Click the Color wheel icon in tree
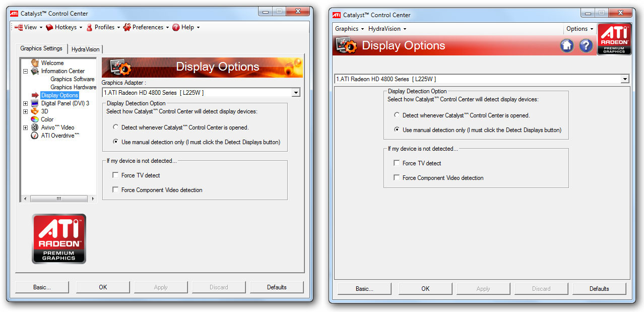This screenshot has width=644, height=312. click(35, 119)
